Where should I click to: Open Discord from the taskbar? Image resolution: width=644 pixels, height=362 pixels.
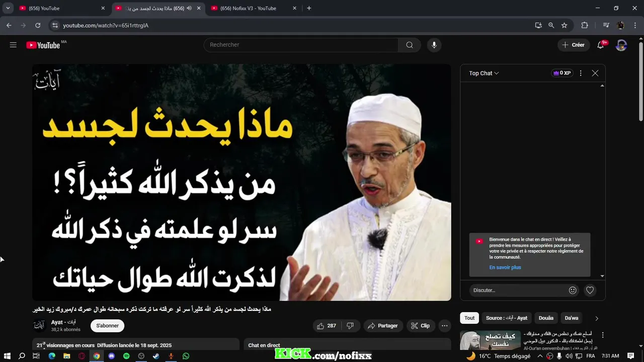[111, 356]
